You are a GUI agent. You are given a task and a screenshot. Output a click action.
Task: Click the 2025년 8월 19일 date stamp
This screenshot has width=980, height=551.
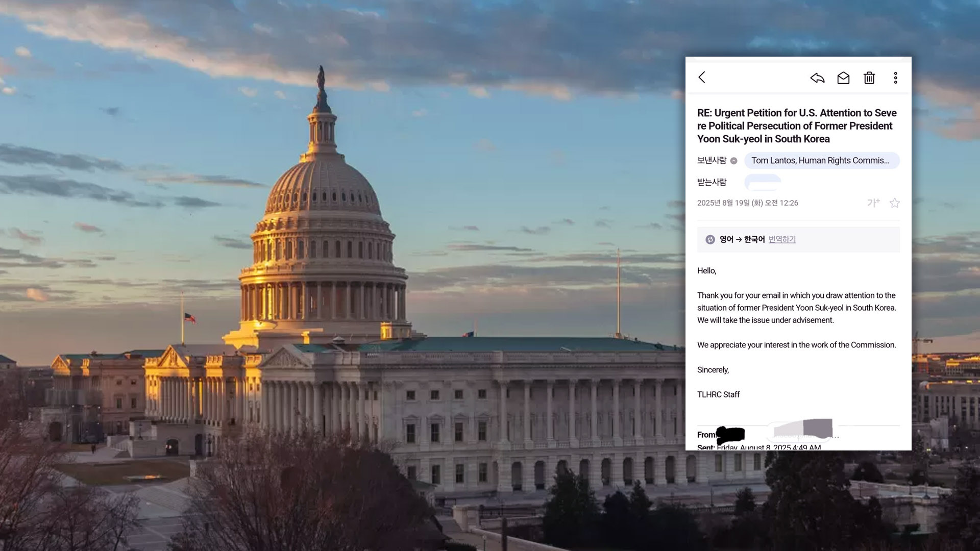[x=747, y=203]
